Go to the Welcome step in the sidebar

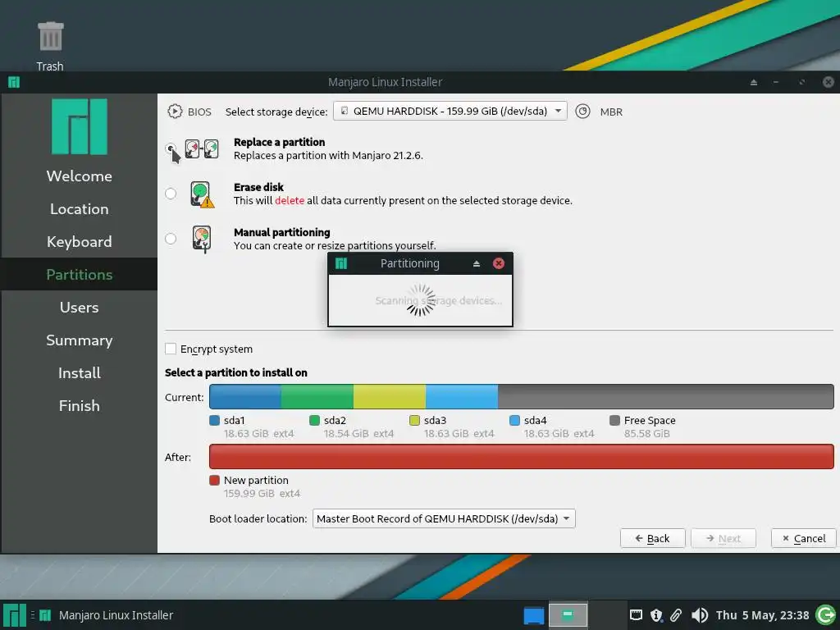tap(80, 176)
